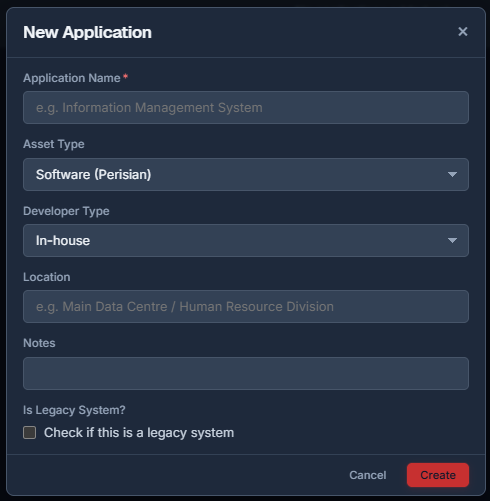Click the Cancel button

368,475
